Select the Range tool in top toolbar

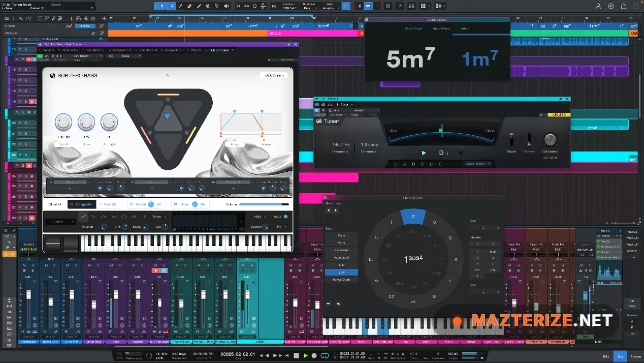(172, 6)
